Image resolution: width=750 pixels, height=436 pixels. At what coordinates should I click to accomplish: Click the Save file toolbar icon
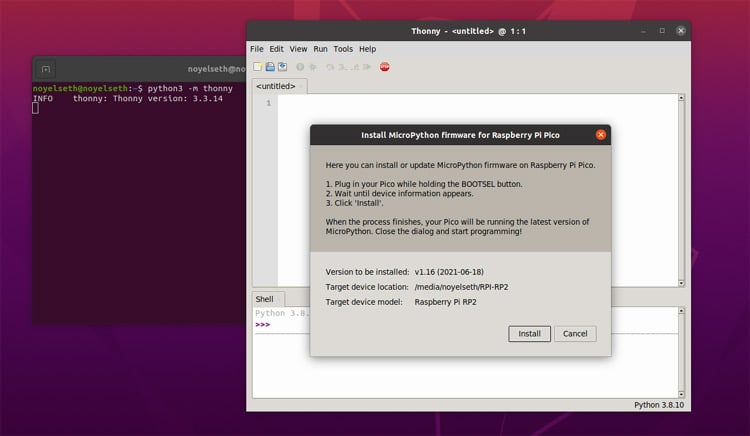click(282, 67)
